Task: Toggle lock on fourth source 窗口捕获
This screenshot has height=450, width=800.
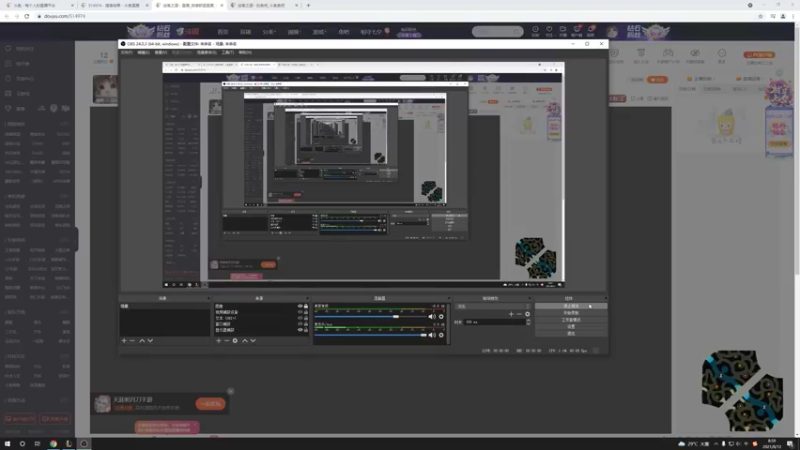Action: pyautogui.click(x=306, y=324)
